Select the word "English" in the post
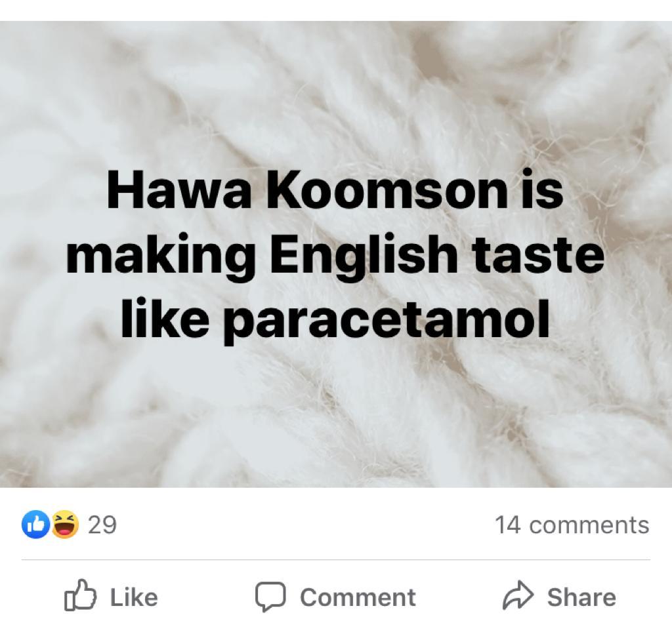The height and width of the screenshot is (623, 672). [x=364, y=256]
